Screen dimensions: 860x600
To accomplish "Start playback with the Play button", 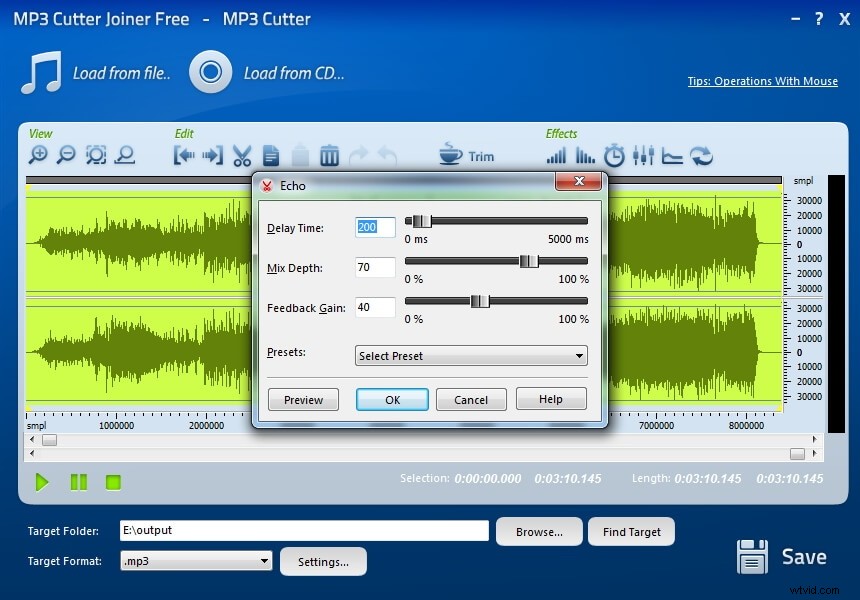I will coord(42,482).
